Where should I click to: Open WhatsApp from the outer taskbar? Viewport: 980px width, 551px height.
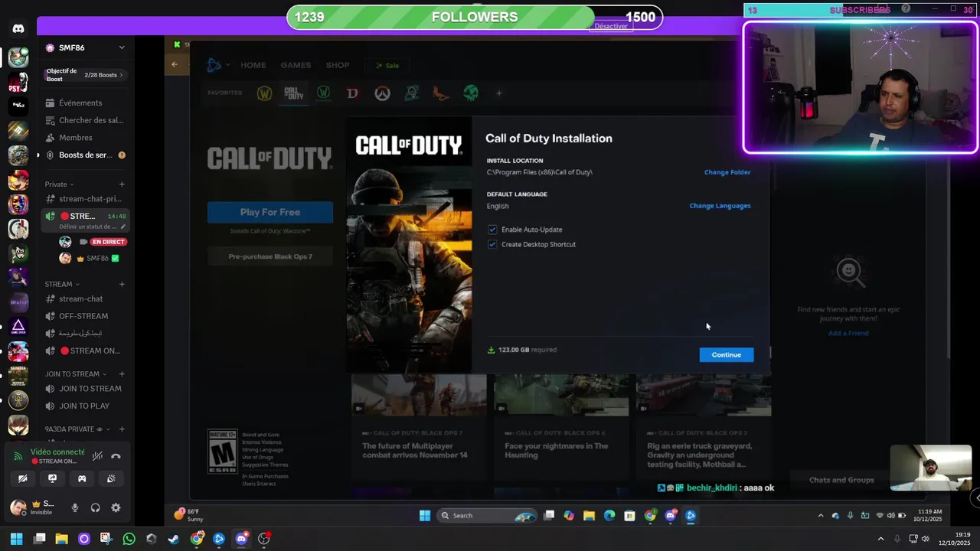pyautogui.click(x=129, y=539)
